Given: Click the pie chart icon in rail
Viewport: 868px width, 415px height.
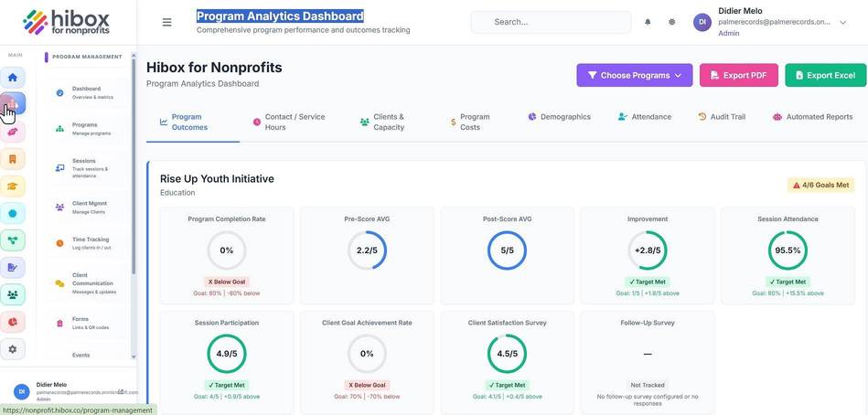Looking at the screenshot, I should click(13, 322).
